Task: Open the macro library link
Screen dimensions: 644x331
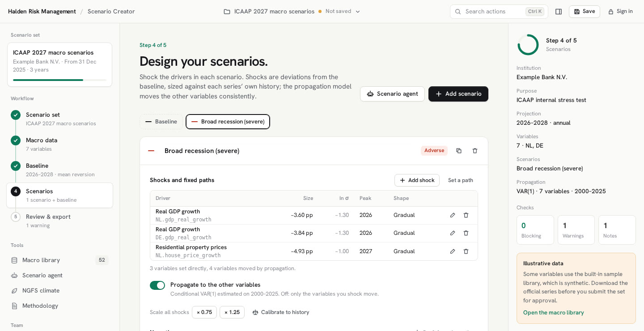Action: pyautogui.click(x=554, y=313)
